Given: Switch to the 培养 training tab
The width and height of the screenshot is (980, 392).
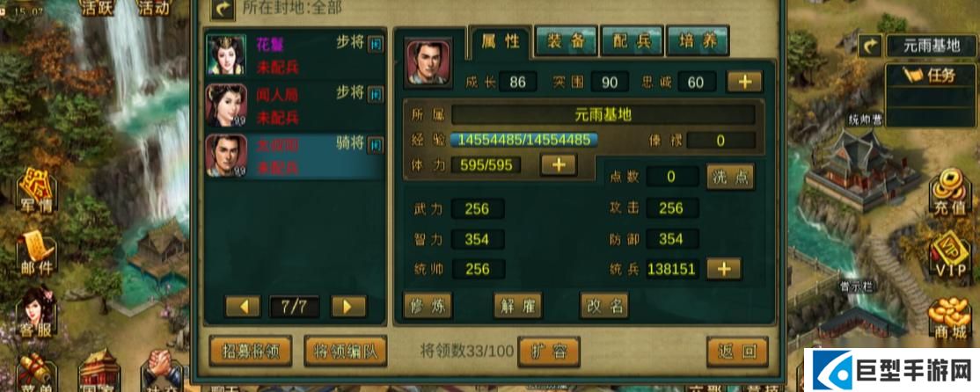Looking at the screenshot, I should (698, 42).
